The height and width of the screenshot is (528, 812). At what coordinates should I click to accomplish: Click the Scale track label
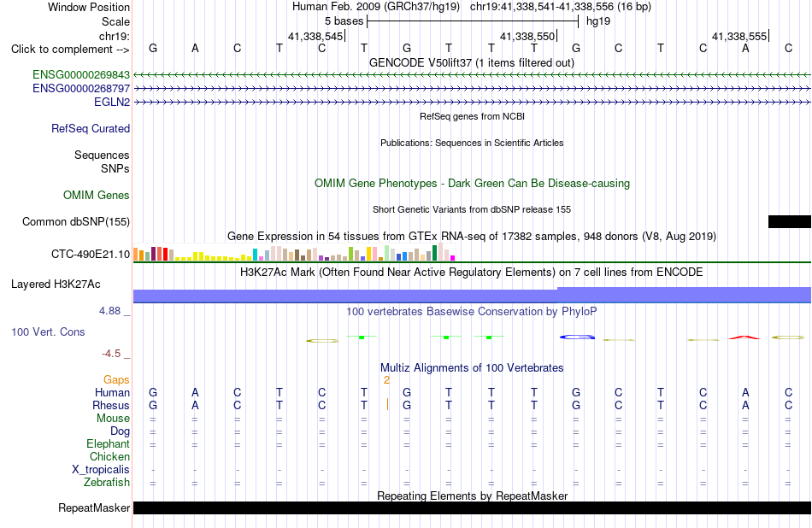(x=115, y=21)
